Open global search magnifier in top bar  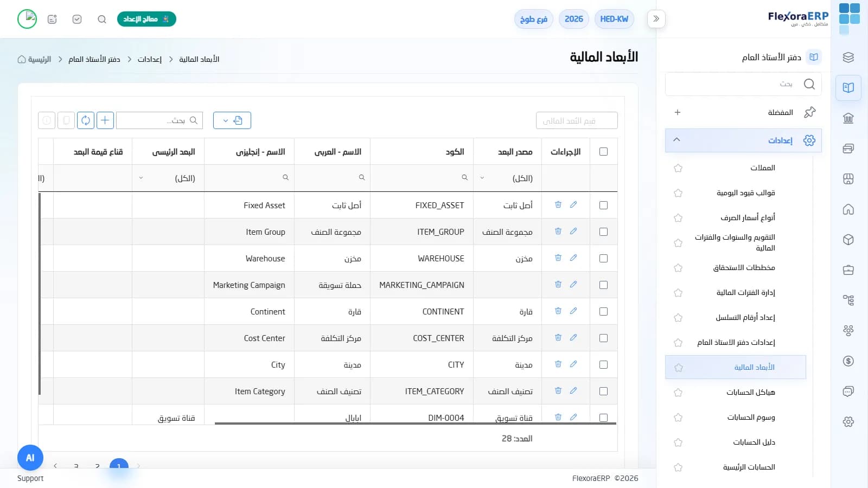pyautogui.click(x=101, y=20)
